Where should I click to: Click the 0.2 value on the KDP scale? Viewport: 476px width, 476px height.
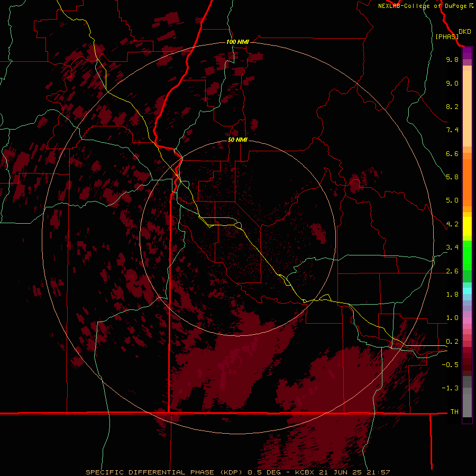coord(452,342)
